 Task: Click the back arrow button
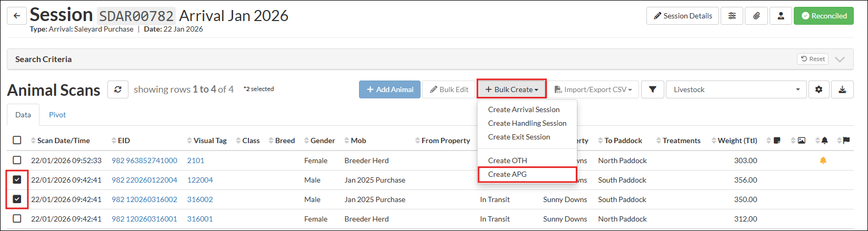pyautogui.click(x=17, y=16)
